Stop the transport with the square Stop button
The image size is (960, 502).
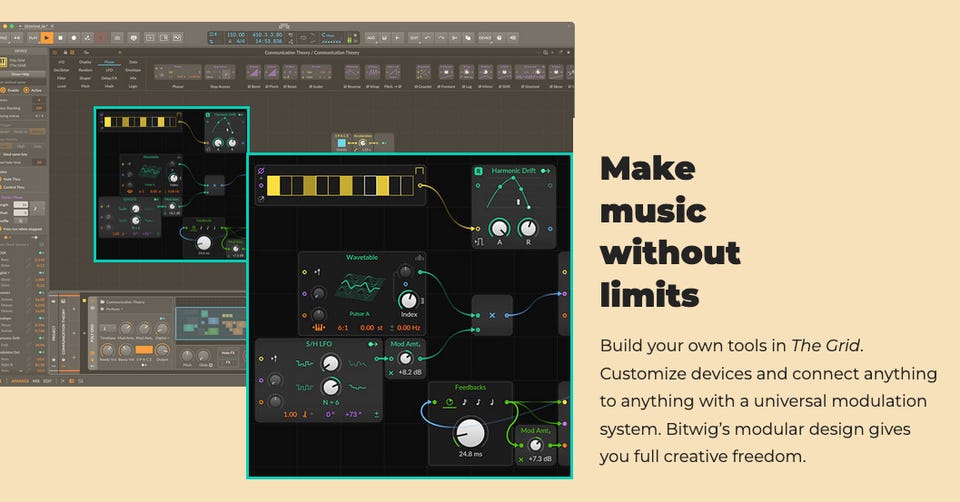[x=60, y=37]
